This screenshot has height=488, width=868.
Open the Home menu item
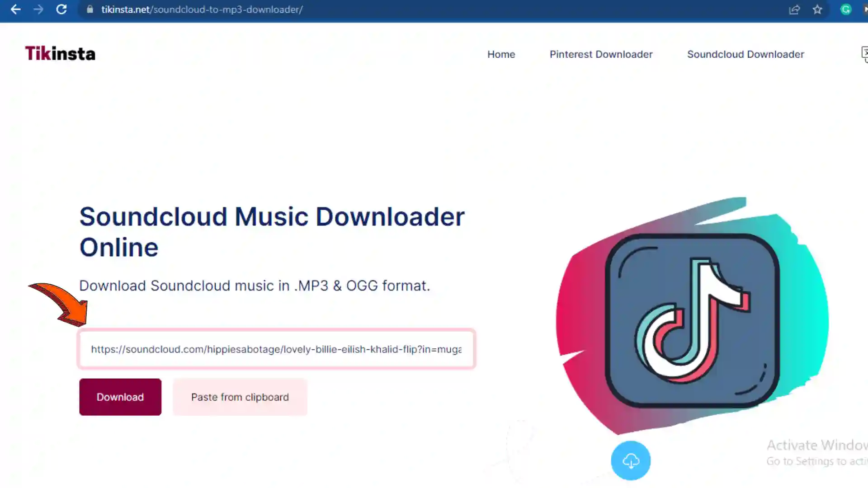click(x=501, y=54)
